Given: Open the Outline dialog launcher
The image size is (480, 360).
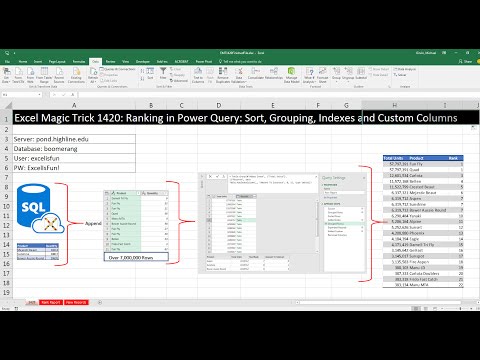Looking at the screenshot, I should tap(389, 87).
